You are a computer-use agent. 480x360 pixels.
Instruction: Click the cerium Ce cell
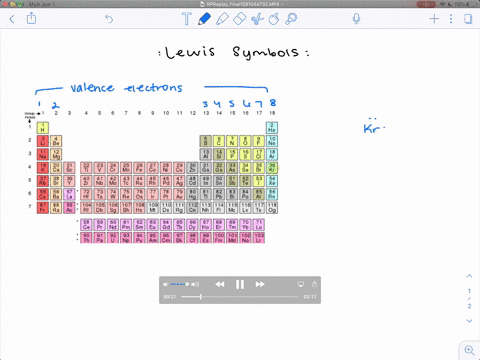[86, 224]
